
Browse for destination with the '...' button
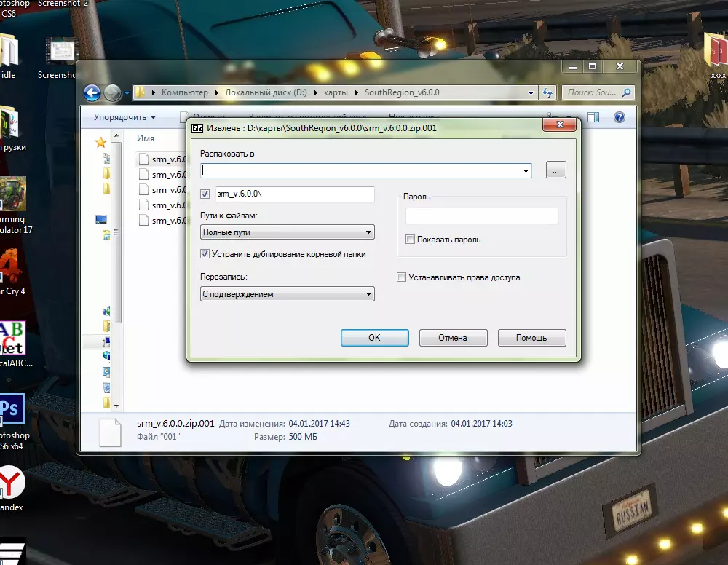click(555, 170)
